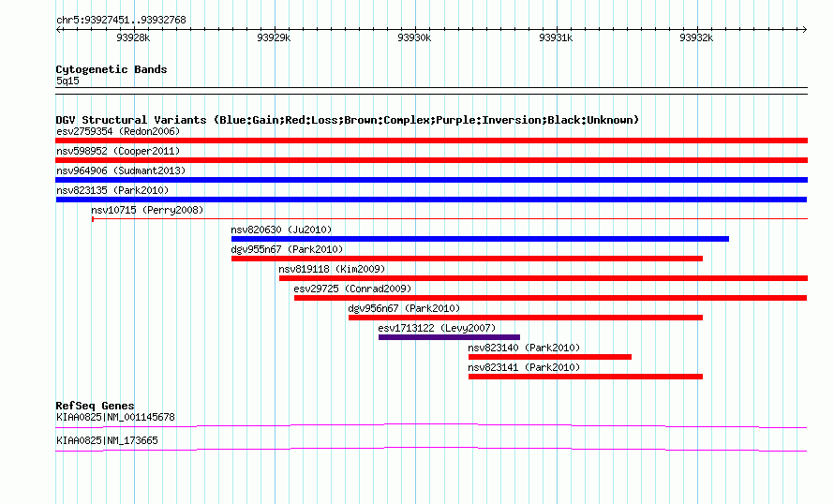Click the RefSeq Genes track title
Screen dimensions: 834x504
click(x=96, y=406)
